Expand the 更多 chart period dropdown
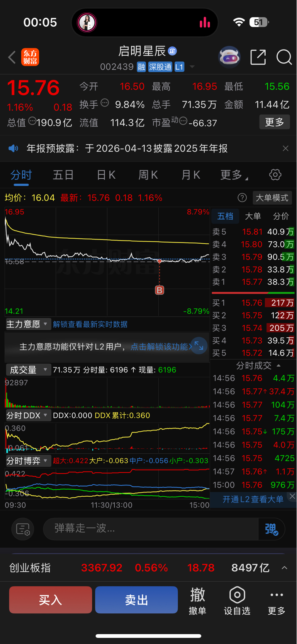Image resolution: width=297 pixels, height=644 pixels. coord(234,175)
